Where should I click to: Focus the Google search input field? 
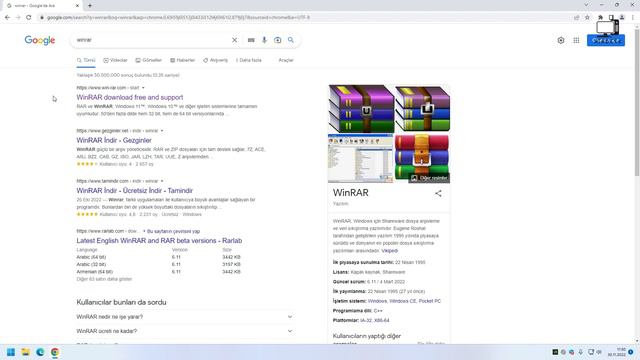(152, 40)
